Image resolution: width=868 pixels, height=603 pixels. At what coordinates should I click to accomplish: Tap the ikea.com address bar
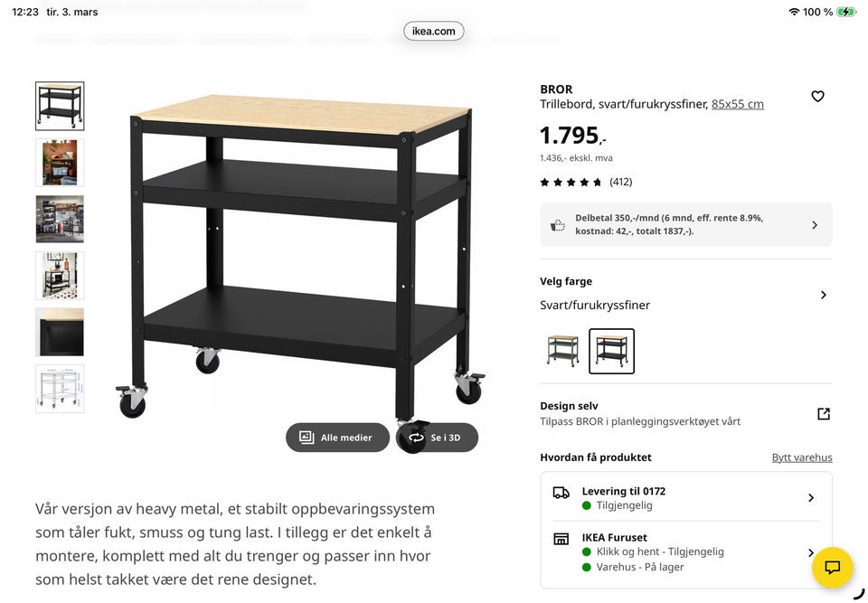click(x=434, y=31)
